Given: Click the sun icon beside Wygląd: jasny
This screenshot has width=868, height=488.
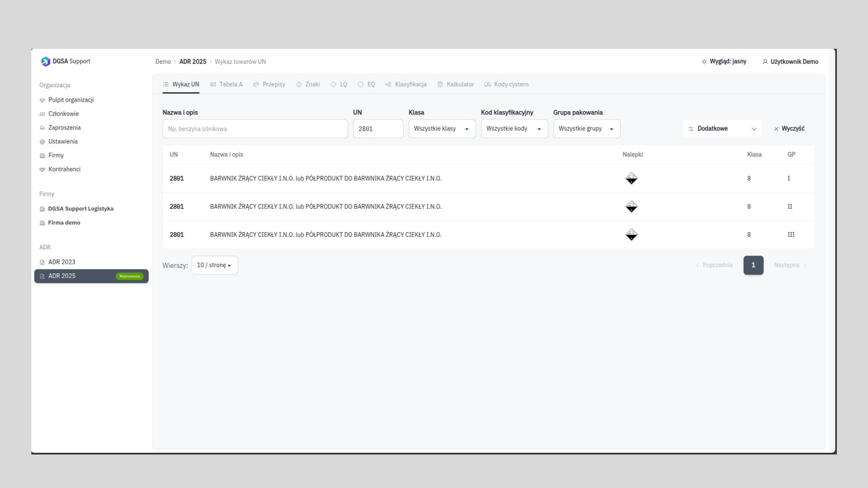Looking at the screenshot, I should coord(704,62).
